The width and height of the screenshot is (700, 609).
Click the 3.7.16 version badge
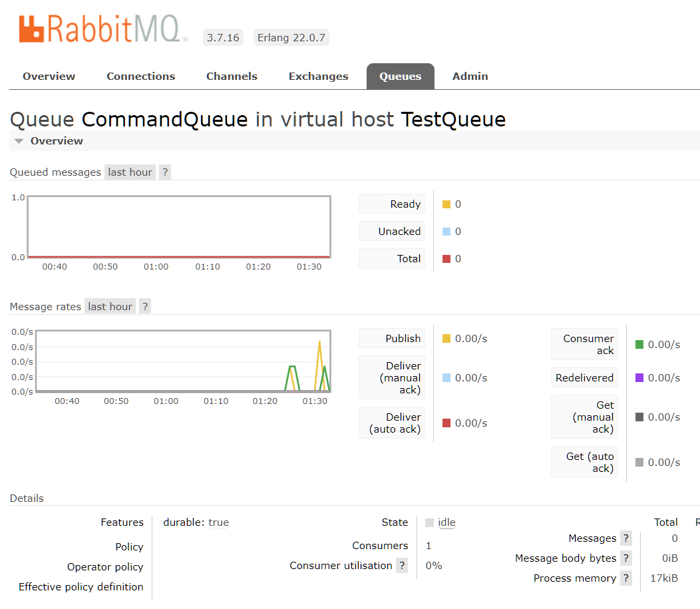pos(223,37)
